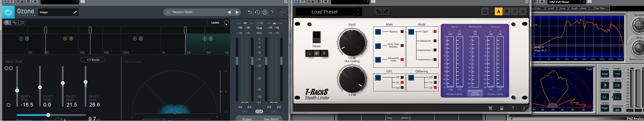Select T-RackS preset slot D
This screenshot has width=644, height=121.
click(x=523, y=12)
